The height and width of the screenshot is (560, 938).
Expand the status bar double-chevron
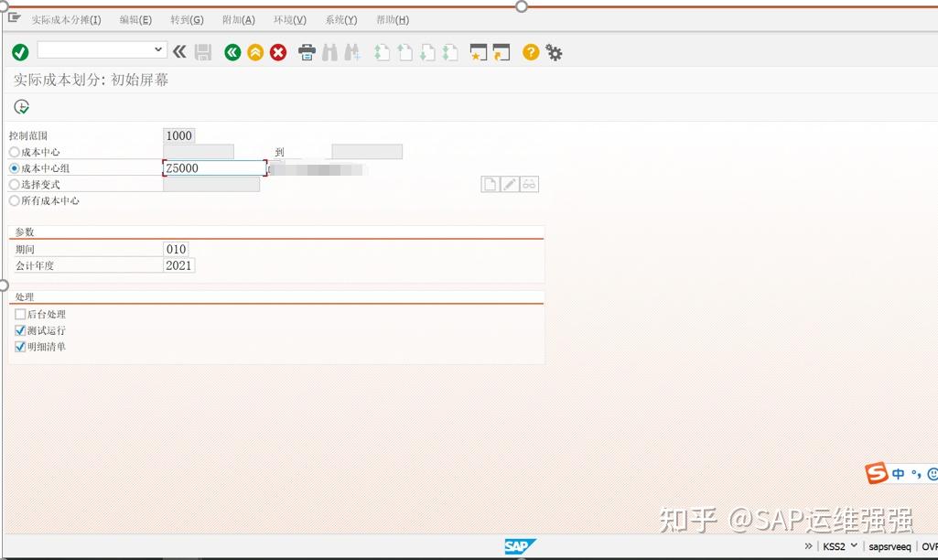809,545
